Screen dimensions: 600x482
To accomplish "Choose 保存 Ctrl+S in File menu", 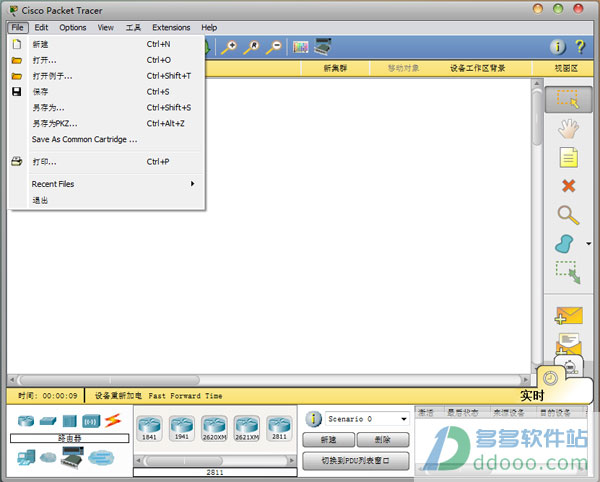I will [x=106, y=92].
